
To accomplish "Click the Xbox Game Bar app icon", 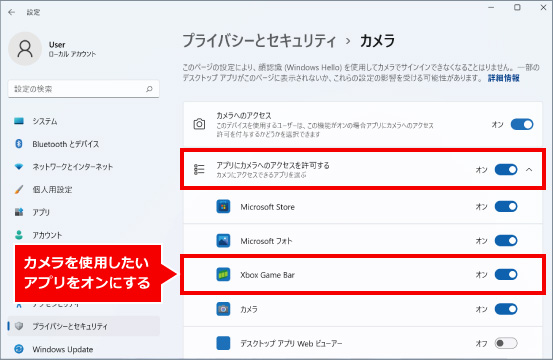I will [x=223, y=275].
